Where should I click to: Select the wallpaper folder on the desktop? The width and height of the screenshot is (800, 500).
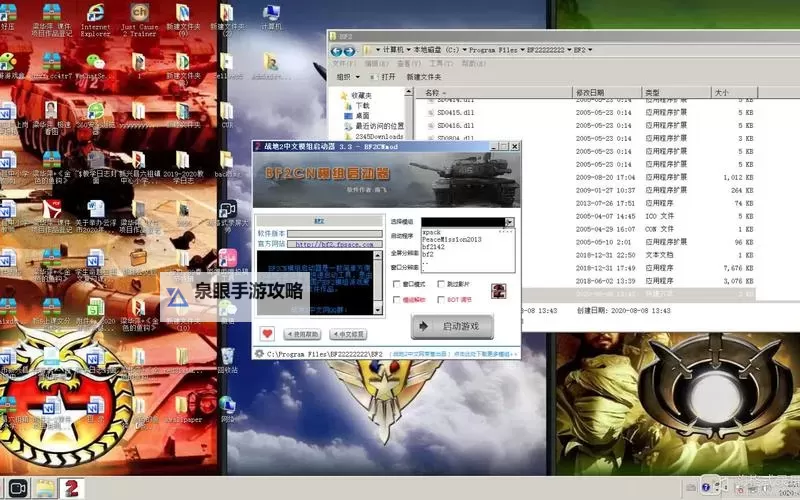pyautogui.click(x=183, y=409)
